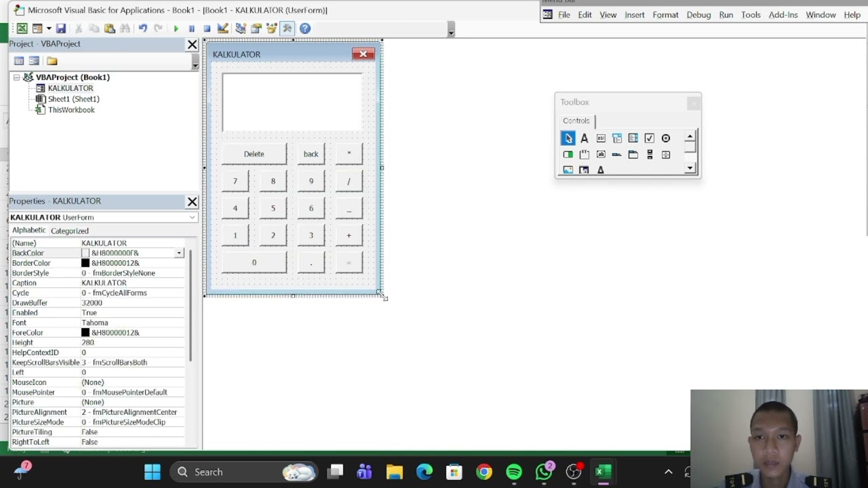Select Objects pointer tool in Toolbox
Image resolution: width=868 pixels, height=488 pixels.
(x=568, y=138)
